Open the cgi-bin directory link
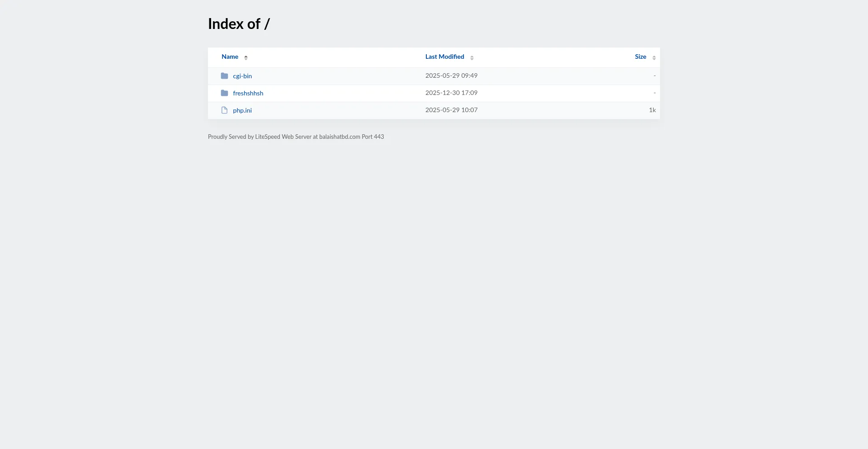The height and width of the screenshot is (449, 868). point(242,76)
